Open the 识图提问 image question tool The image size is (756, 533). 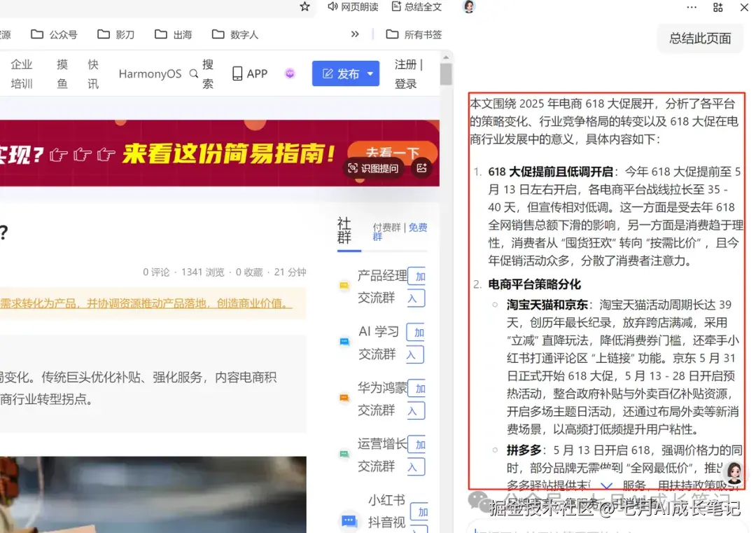click(x=376, y=168)
